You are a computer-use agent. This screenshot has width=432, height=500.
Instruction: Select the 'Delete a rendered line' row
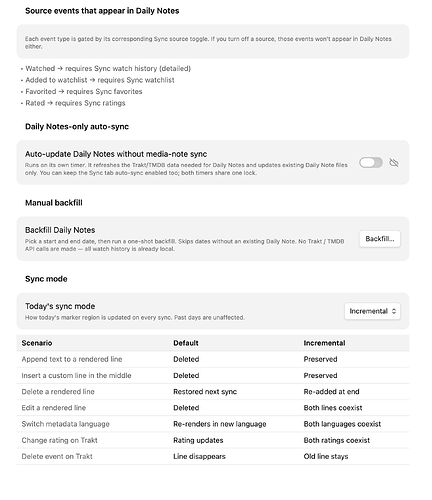pyautogui.click(x=213, y=392)
